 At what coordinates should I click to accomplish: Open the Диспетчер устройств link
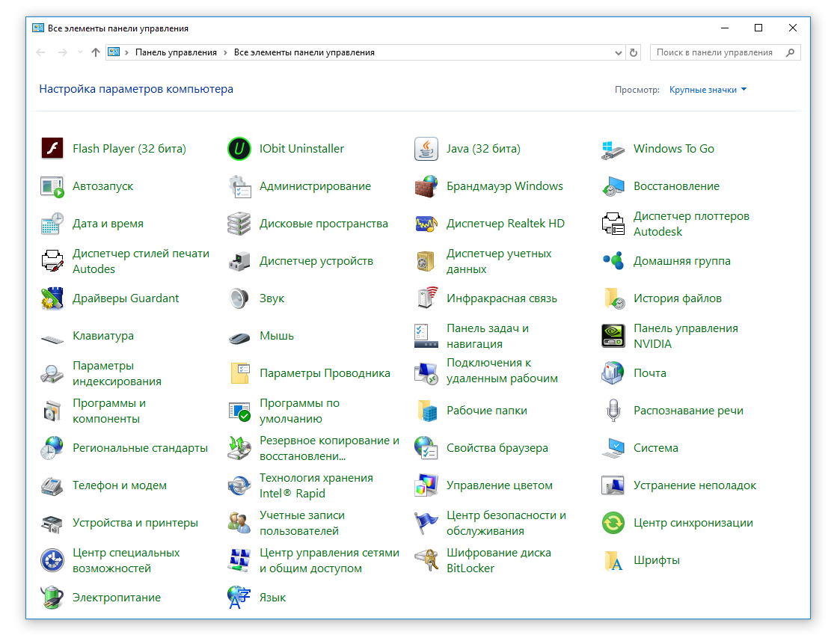pyautogui.click(x=316, y=261)
